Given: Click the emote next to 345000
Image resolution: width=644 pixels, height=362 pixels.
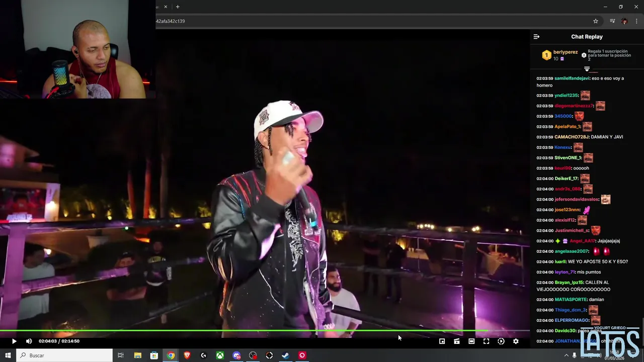Looking at the screenshot, I should [579, 116].
